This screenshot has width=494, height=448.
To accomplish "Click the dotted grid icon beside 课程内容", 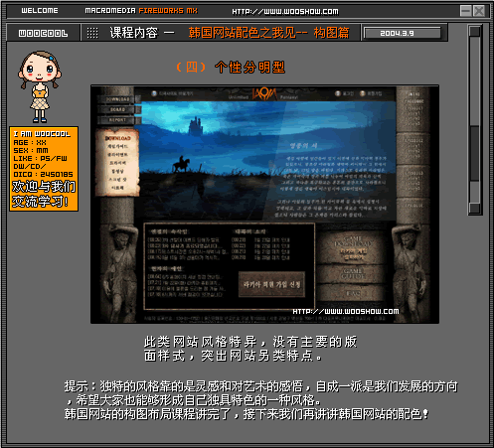I will coord(92,33).
